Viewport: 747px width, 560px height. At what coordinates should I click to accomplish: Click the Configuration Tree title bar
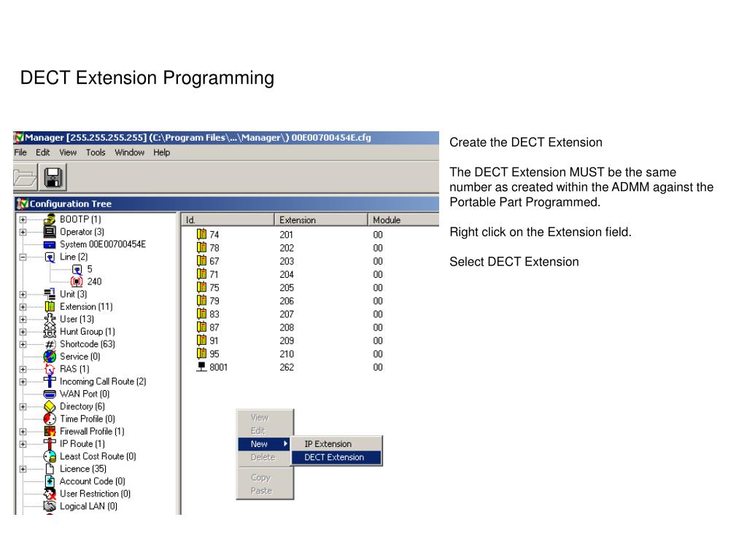[226, 204]
